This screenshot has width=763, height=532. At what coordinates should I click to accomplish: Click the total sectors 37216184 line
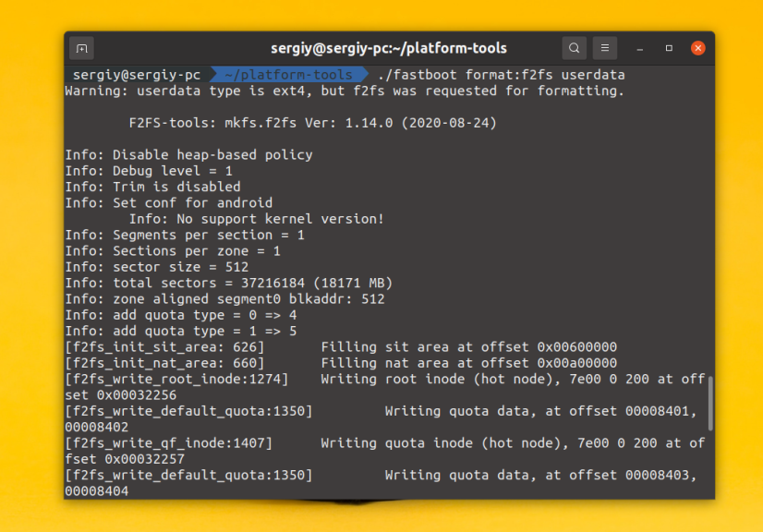[x=228, y=283]
